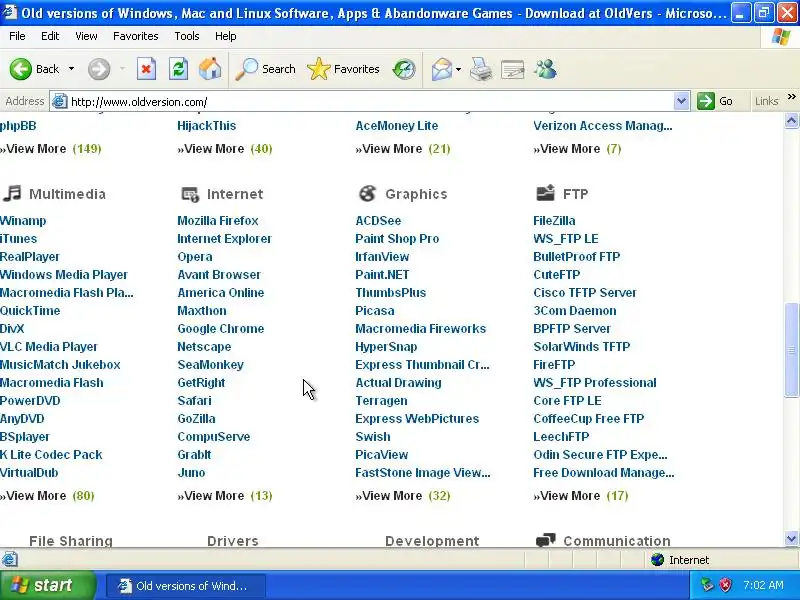Viewport: 800px width, 600px height.
Task: Open the Verizon Access Manag... link
Action: point(603,126)
